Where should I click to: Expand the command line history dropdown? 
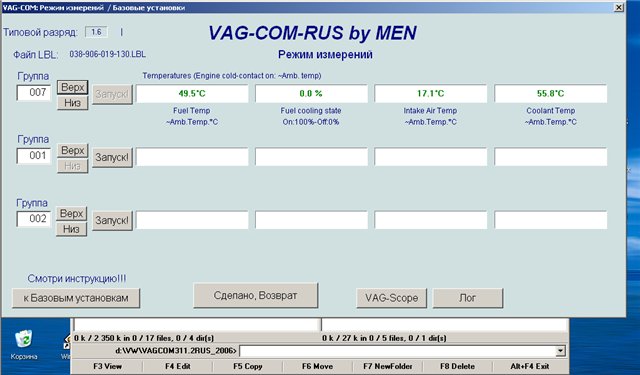click(561, 351)
